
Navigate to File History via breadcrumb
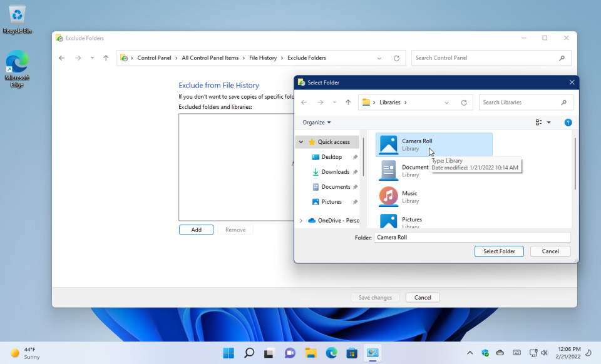click(x=263, y=58)
